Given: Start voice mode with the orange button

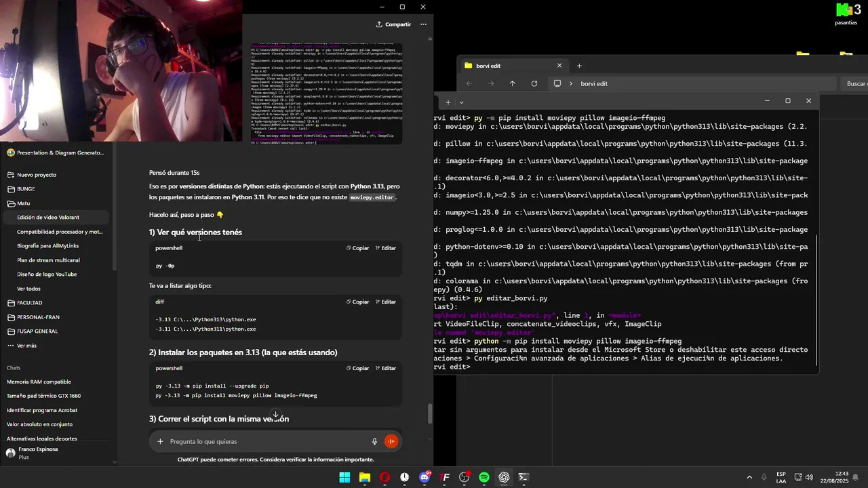Looking at the screenshot, I should (x=391, y=441).
